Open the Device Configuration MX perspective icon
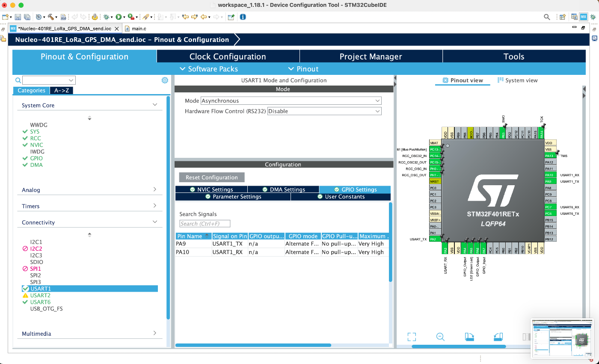Screen dimensions: 599x364 [x=584, y=17]
